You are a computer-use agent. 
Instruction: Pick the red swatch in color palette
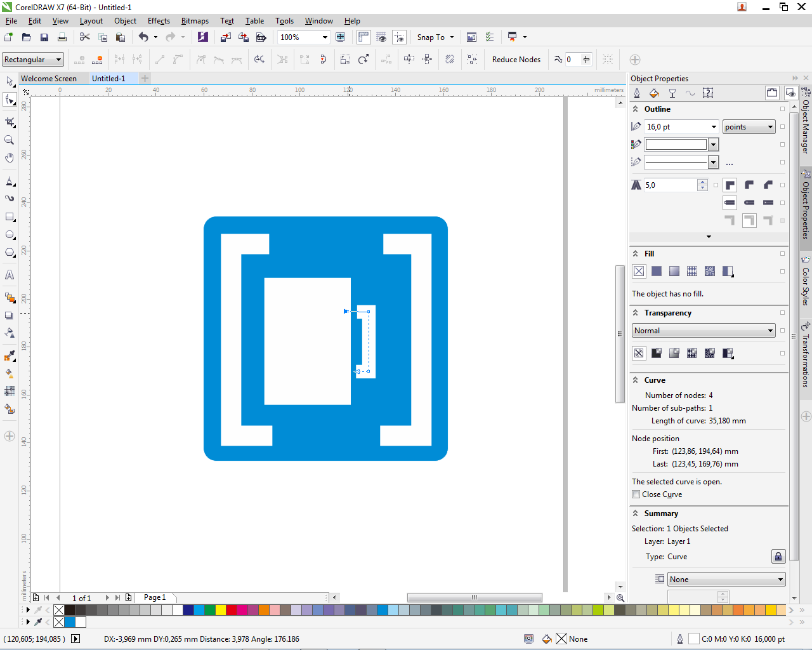point(231,610)
